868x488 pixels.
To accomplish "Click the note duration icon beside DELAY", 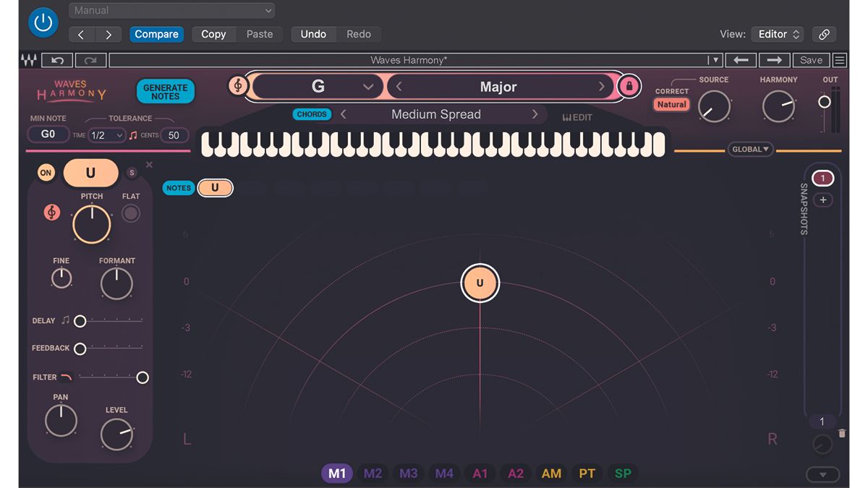I will [66, 320].
